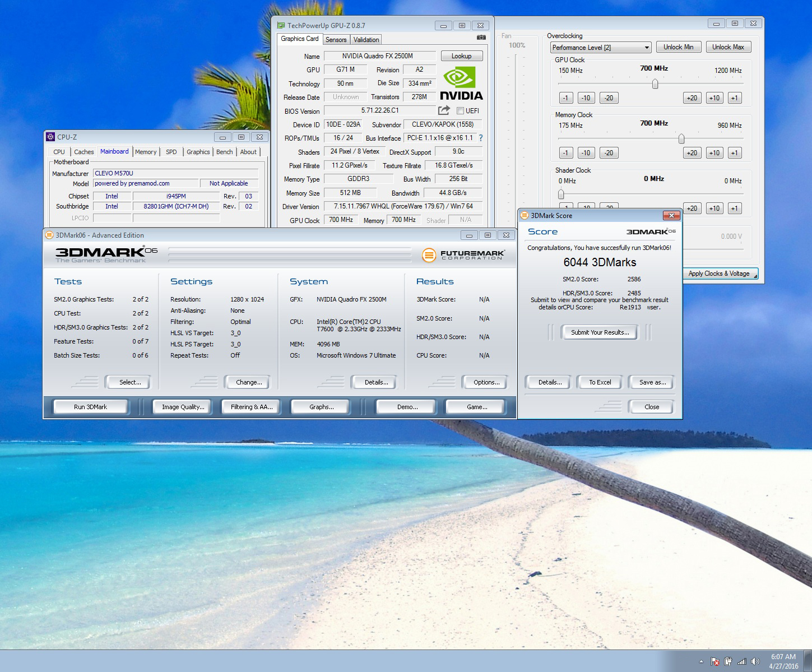Open Graphs in 3DMark06

pyautogui.click(x=322, y=407)
